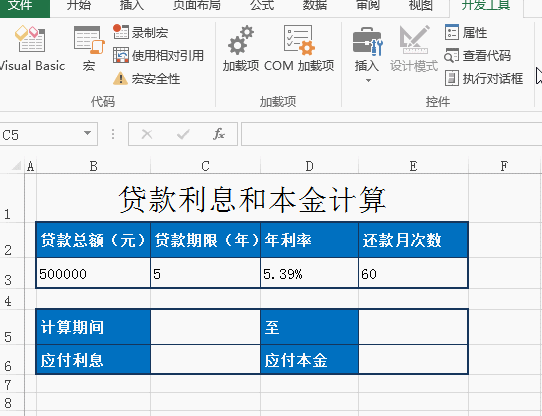Switch to the 插入 ribbon tab
542x416 pixels.
(131, 6)
